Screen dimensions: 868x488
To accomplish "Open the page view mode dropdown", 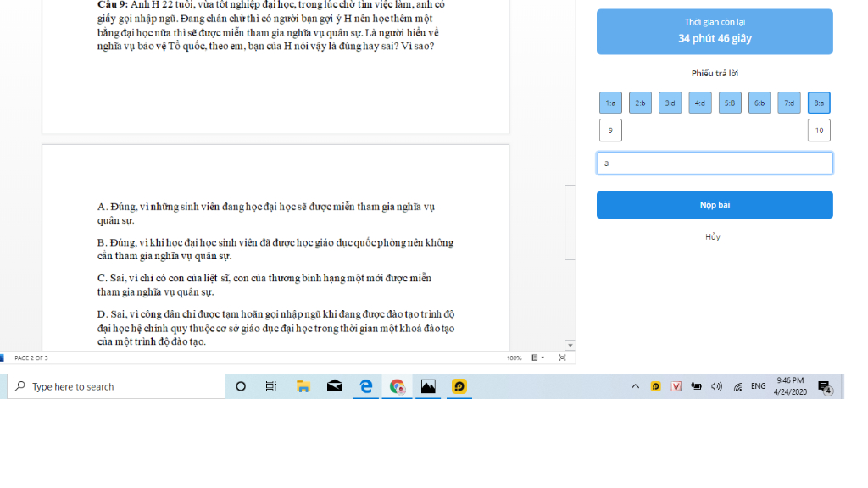I will (537, 358).
